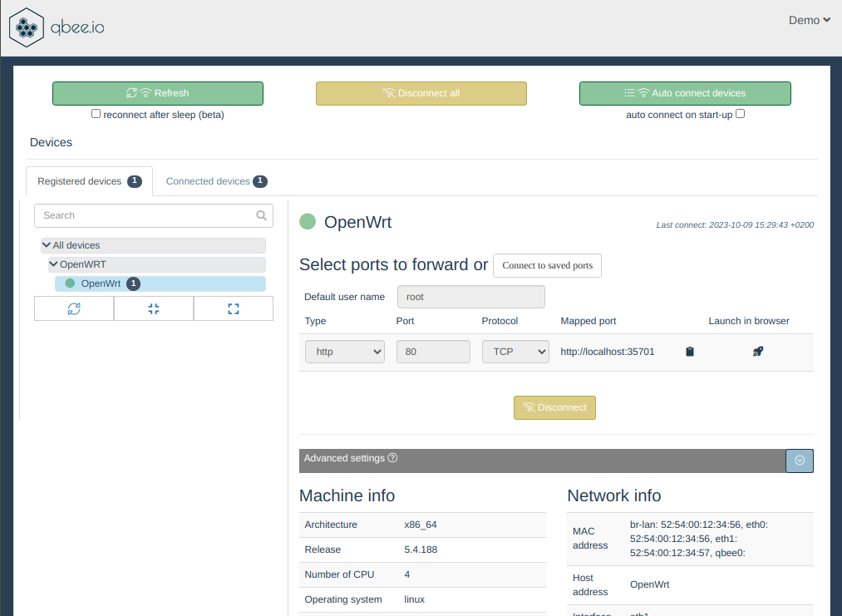Open the Demo account menu
The height and width of the screenshot is (616, 842).
click(808, 19)
